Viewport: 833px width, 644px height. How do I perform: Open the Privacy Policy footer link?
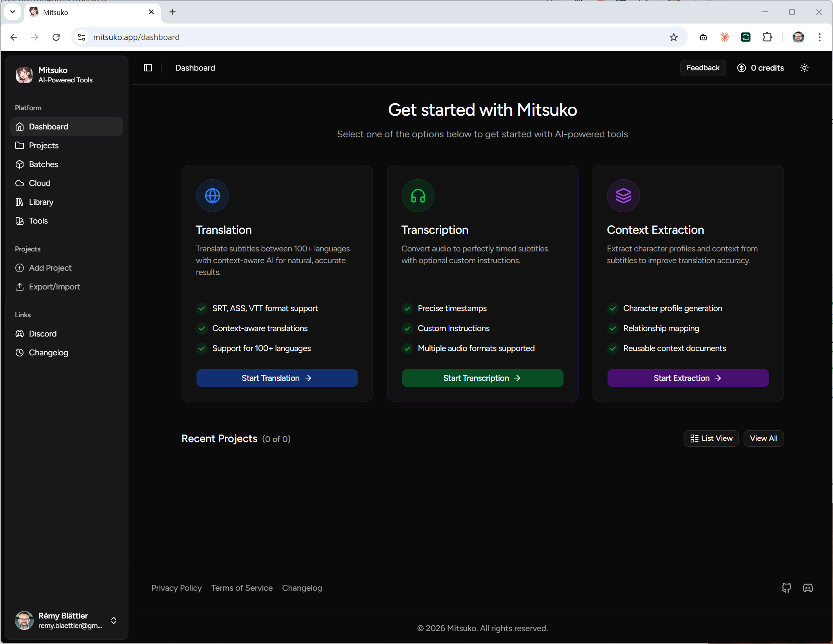click(x=176, y=588)
